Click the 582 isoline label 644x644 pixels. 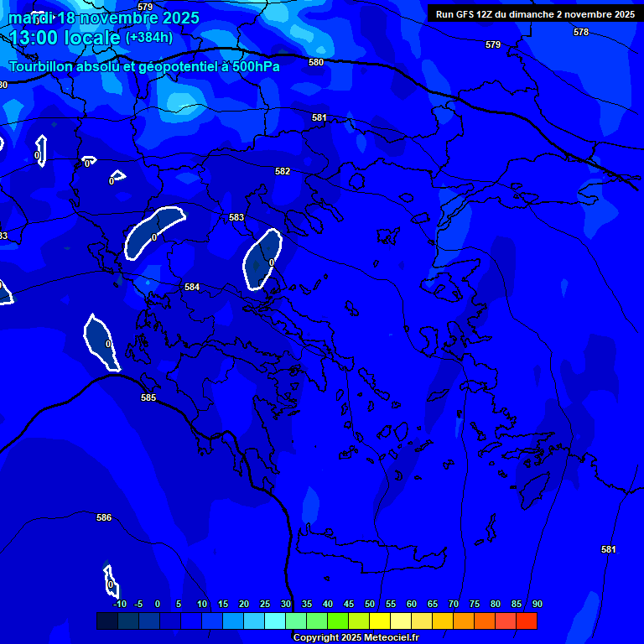[x=283, y=171]
